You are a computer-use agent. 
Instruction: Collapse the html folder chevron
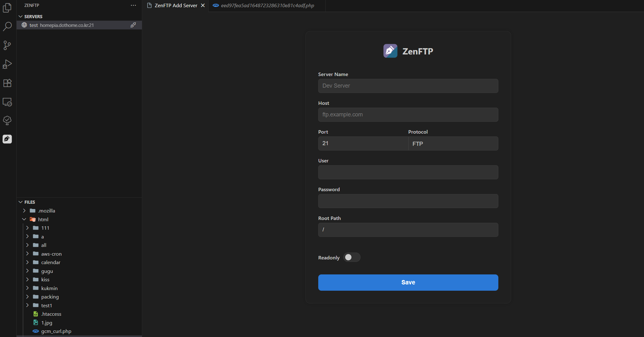click(24, 219)
